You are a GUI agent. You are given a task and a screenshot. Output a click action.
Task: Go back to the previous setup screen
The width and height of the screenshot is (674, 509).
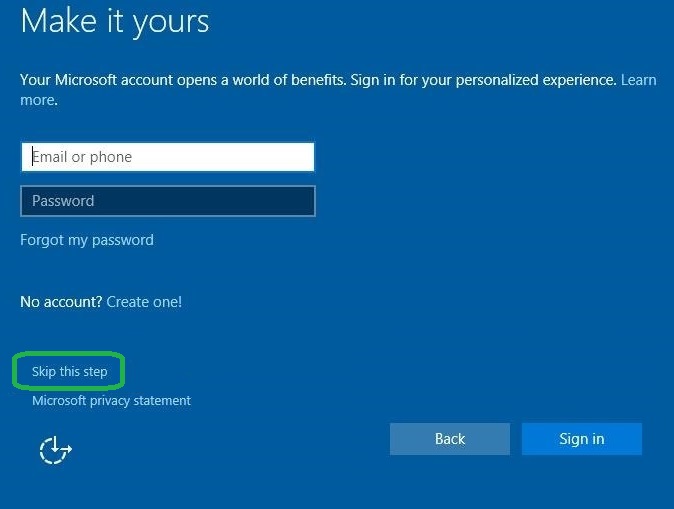point(449,439)
